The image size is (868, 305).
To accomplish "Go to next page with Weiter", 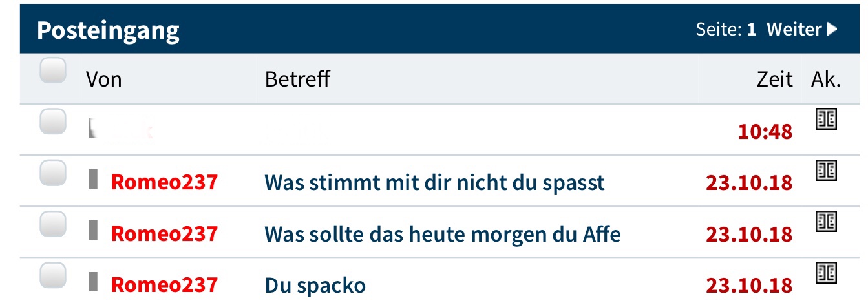I will coord(794,29).
